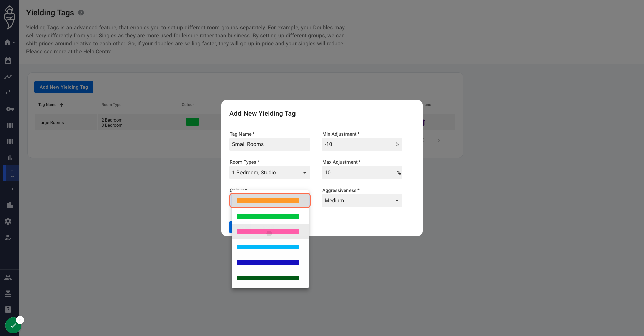Click the Room Type column header
The image size is (644, 336).
click(x=111, y=105)
